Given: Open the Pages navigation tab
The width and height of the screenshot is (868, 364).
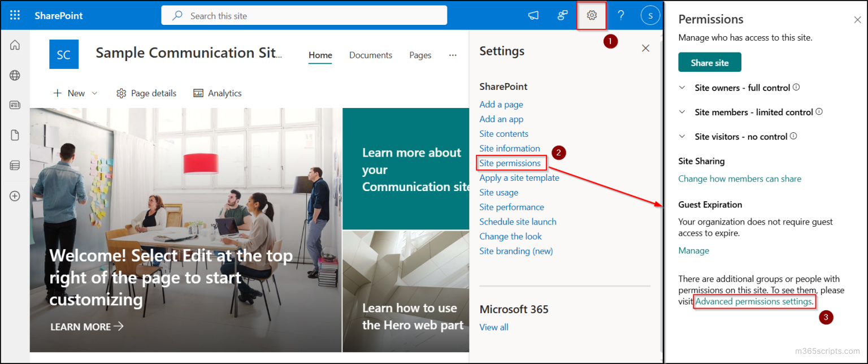Looking at the screenshot, I should [420, 55].
